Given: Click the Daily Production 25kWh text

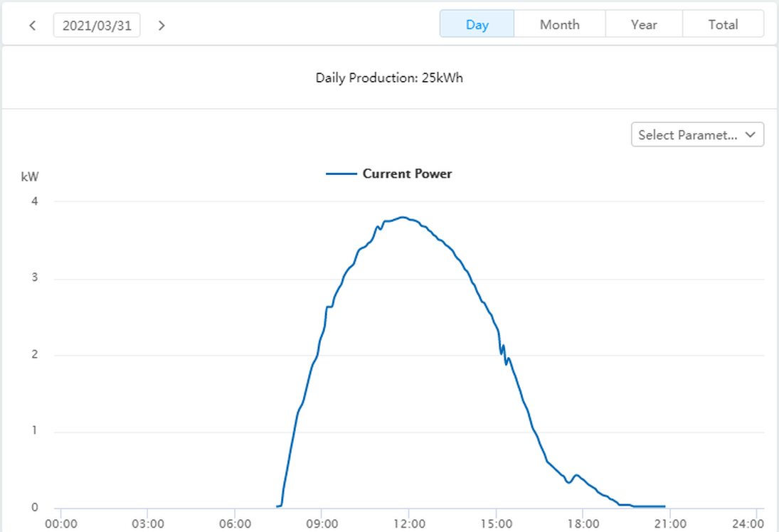Looking at the screenshot, I should pos(389,78).
